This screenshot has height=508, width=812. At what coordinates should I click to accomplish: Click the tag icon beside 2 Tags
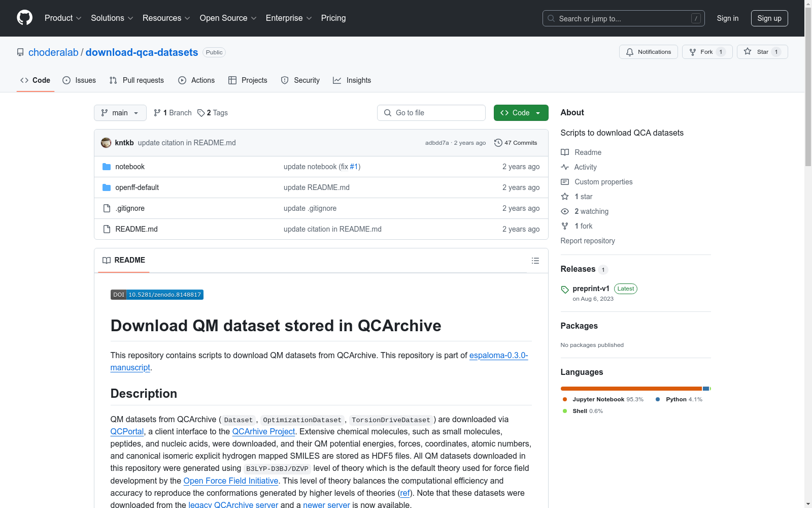[201, 113]
